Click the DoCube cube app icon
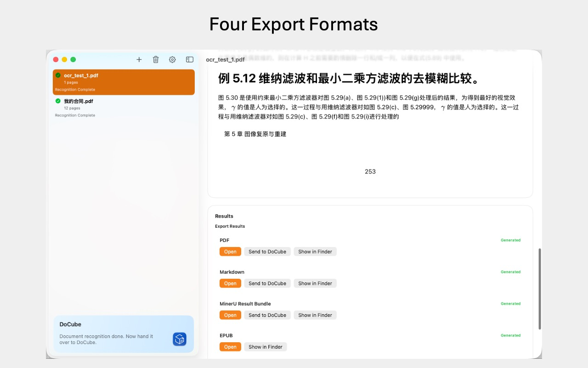Viewport: 588px width, 368px height. tap(180, 339)
